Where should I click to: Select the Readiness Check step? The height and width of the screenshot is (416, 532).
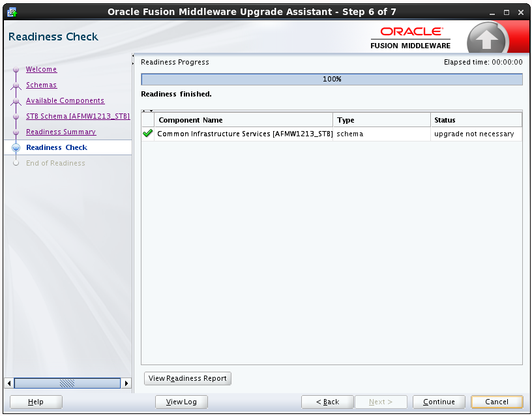coord(57,147)
